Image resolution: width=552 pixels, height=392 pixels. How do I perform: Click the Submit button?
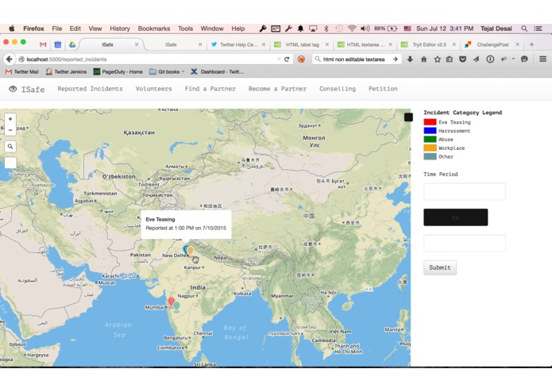440,267
